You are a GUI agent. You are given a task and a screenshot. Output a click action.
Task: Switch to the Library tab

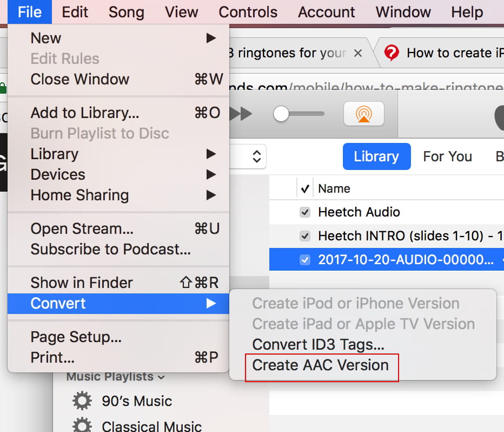point(376,156)
